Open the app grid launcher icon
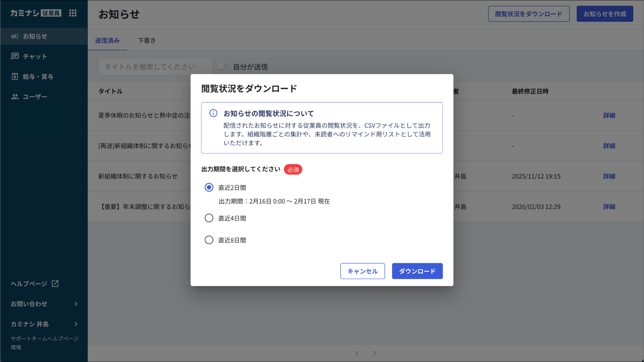The image size is (644, 362). click(x=73, y=13)
